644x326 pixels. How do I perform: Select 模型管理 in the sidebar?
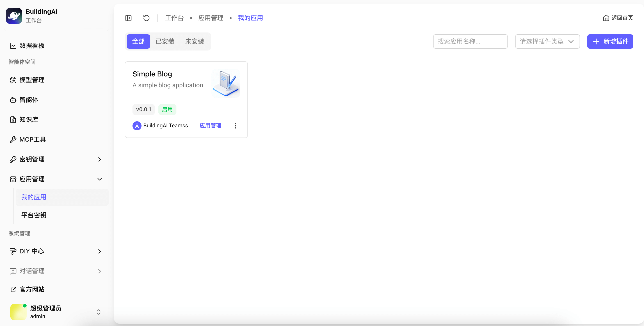pos(32,80)
